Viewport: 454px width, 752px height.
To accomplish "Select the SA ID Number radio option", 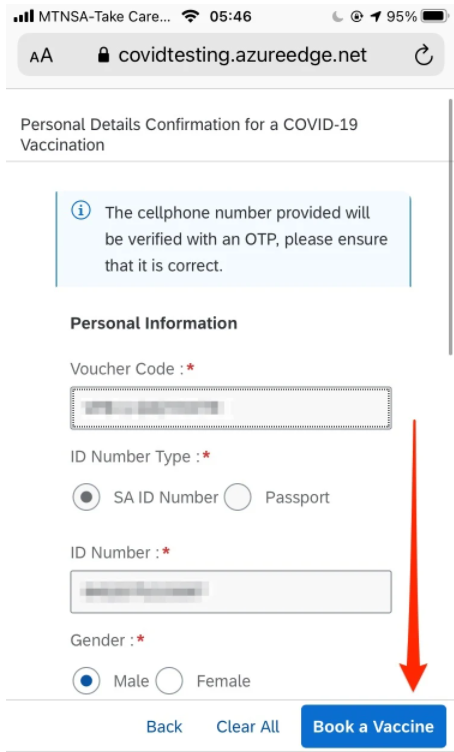I will pyautogui.click(x=86, y=497).
